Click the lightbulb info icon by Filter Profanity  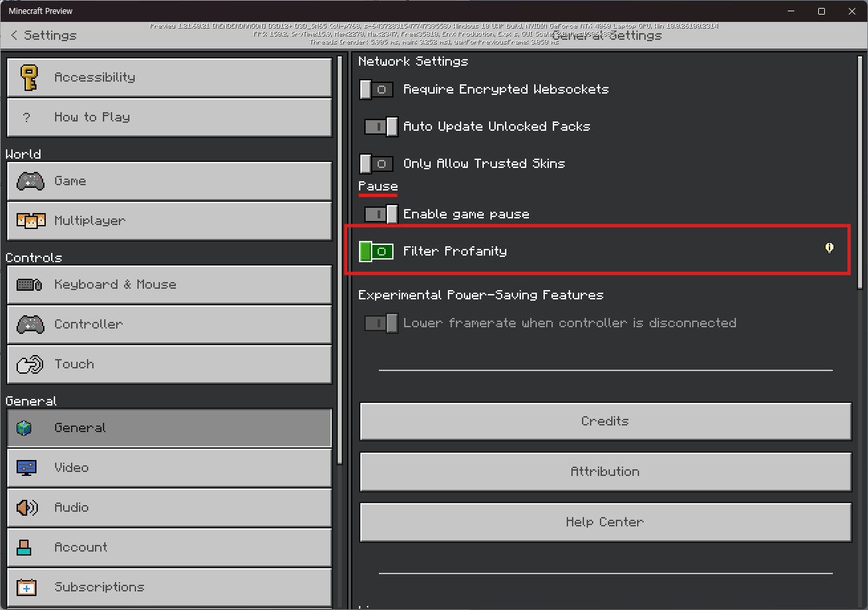829,248
